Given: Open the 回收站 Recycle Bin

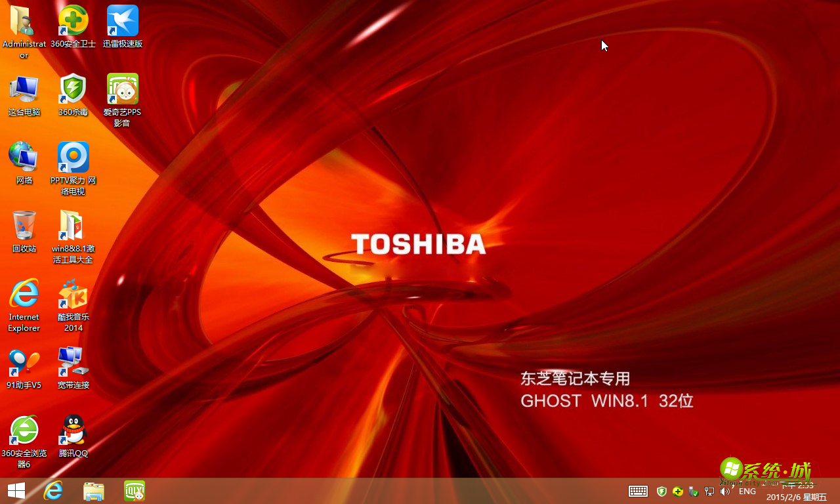Looking at the screenshot, I should (24, 226).
